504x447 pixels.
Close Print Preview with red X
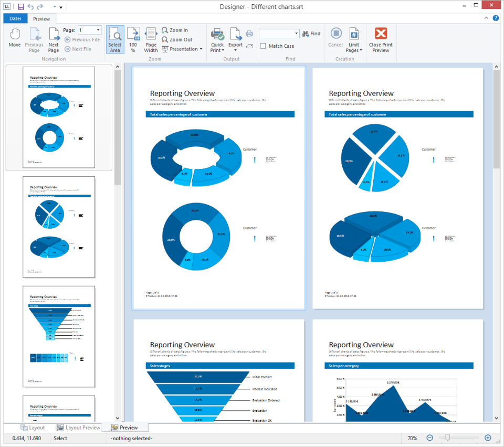381,40
